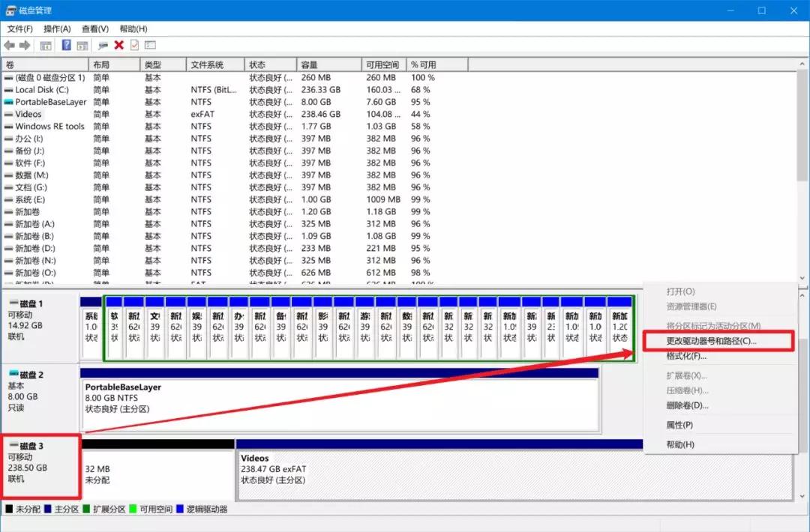
Task: Open Help via blue question mark icon
Action: point(66,46)
